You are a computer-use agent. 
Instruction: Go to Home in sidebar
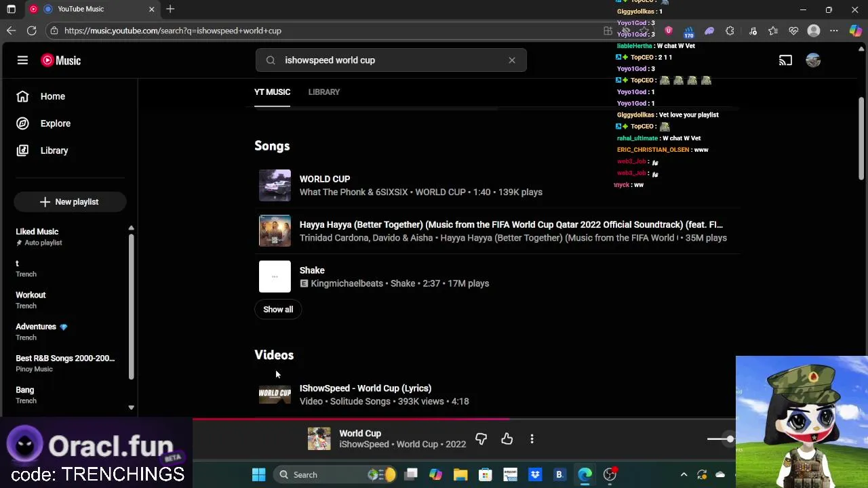[41, 96]
